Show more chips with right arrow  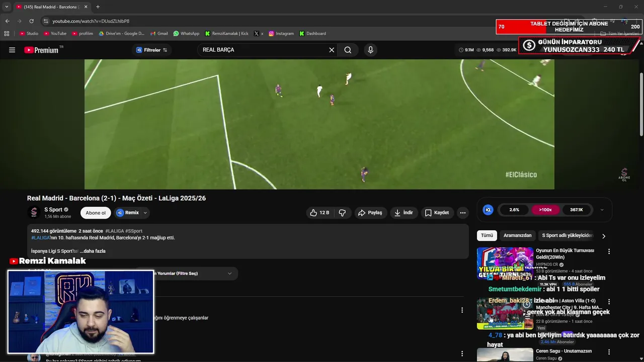[604, 236]
